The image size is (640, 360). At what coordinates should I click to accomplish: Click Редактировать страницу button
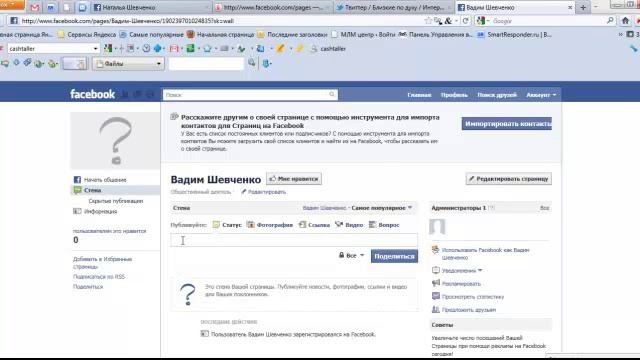click(x=509, y=179)
